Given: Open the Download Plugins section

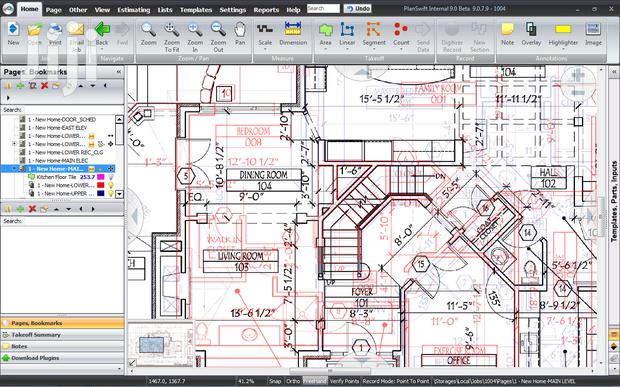Looking at the screenshot, I should pos(62,358).
